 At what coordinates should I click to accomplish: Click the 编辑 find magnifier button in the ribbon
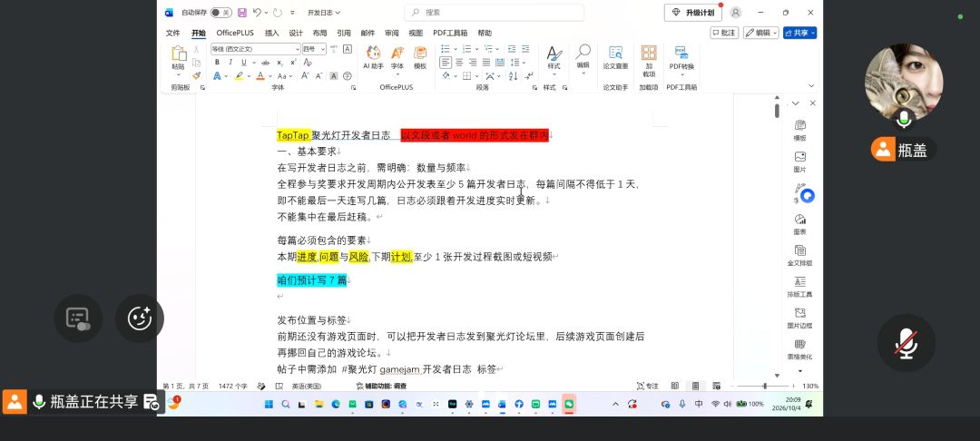point(583,57)
